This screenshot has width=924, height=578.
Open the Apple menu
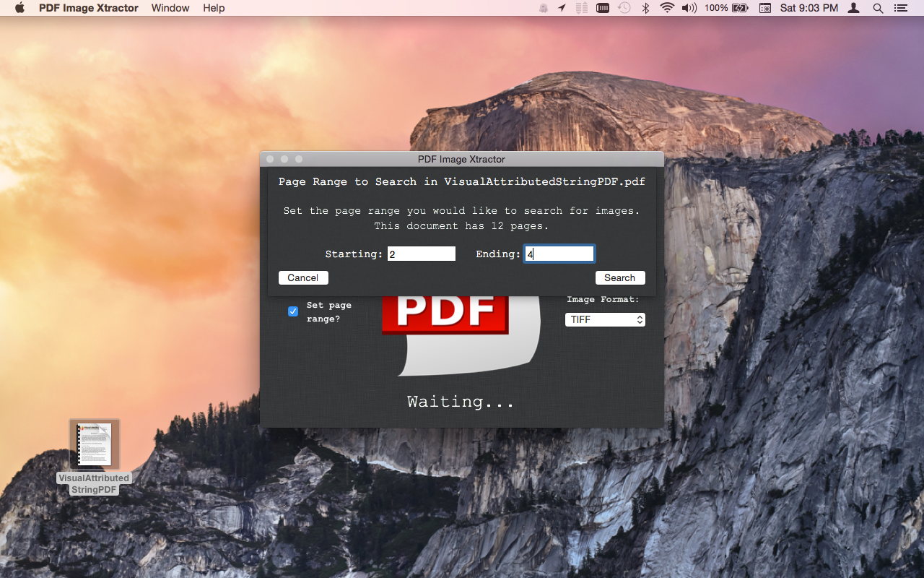[x=19, y=8]
